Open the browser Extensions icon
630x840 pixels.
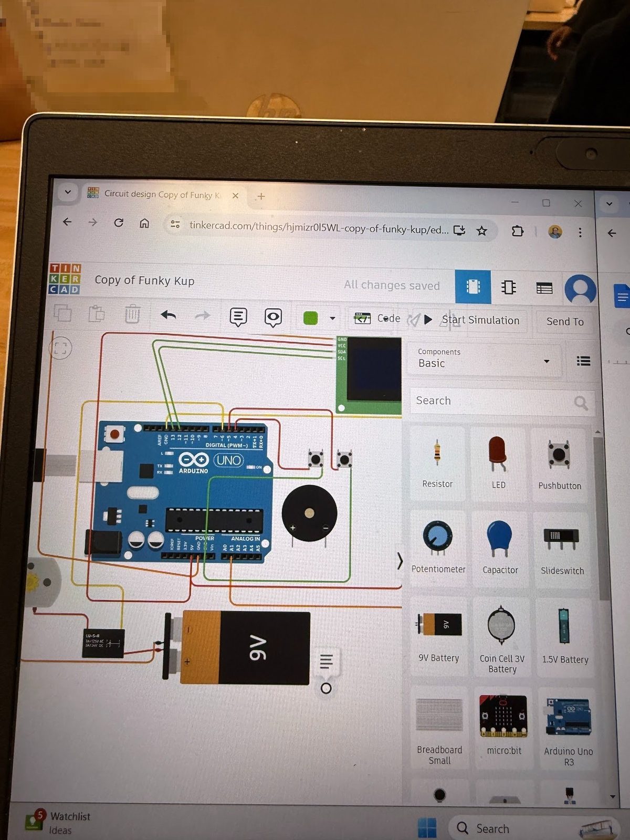[517, 231]
